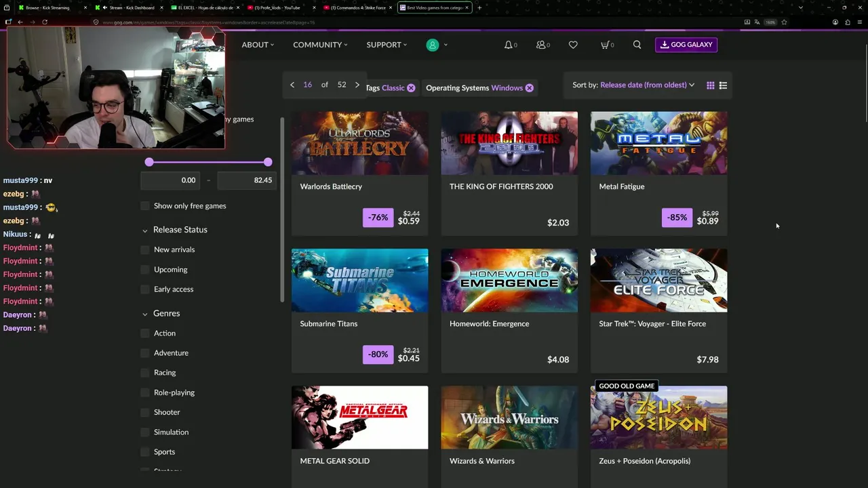The image size is (868, 488).
Task: Open Submarine Titans cover thumbnail
Action: pyautogui.click(x=359, y=281)
